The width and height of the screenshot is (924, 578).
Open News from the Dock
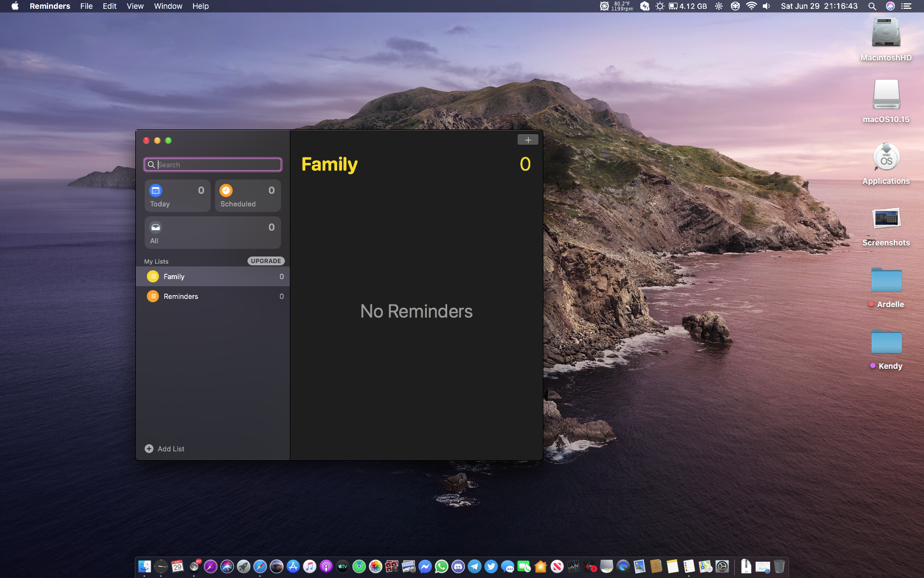pyautogui.click(x=557, y=566)
